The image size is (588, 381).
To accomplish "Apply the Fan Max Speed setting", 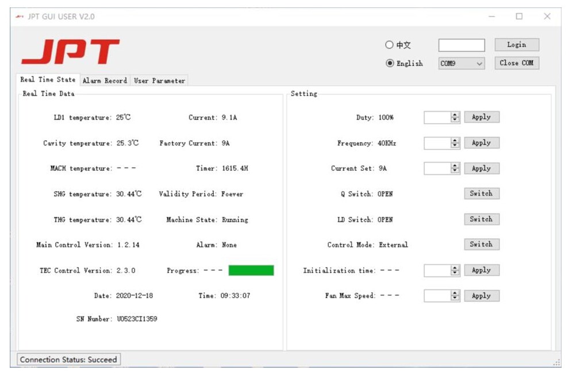I will 482,295.
